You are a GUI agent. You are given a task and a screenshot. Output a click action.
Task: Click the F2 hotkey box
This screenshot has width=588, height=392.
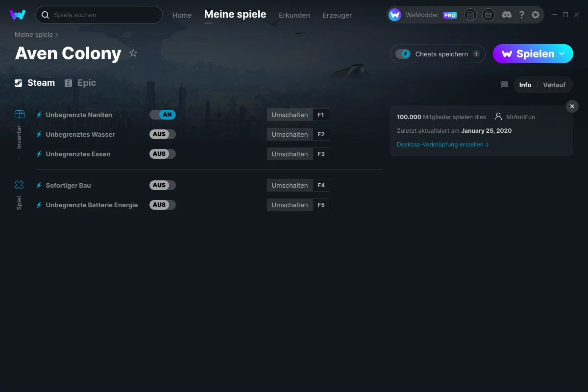pos(321,134)
